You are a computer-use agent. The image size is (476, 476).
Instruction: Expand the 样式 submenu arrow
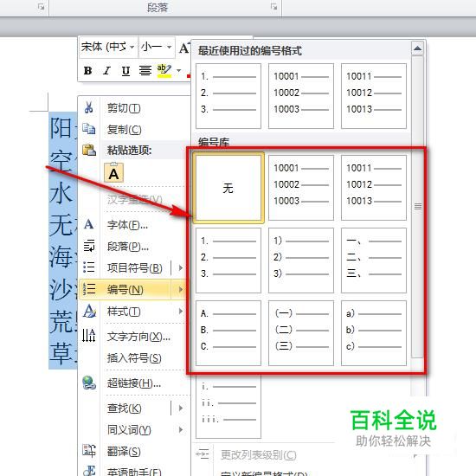coord(181,312)
